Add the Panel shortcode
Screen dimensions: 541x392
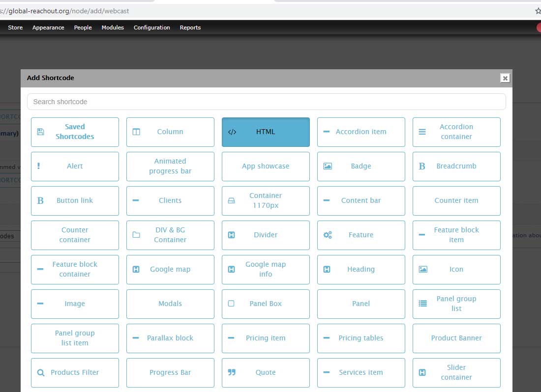point(361,304)
